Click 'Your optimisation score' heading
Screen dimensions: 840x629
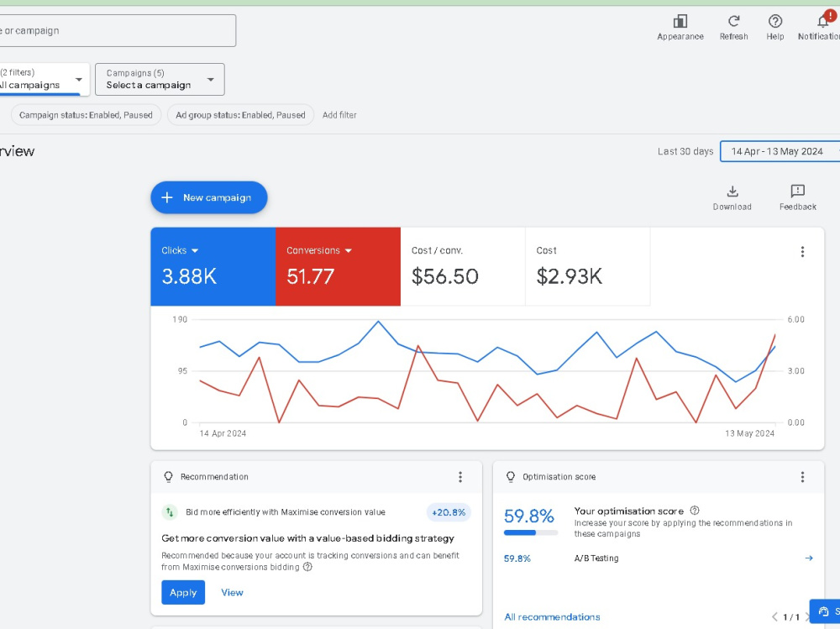pyautogui.click(x=629, y=511)
